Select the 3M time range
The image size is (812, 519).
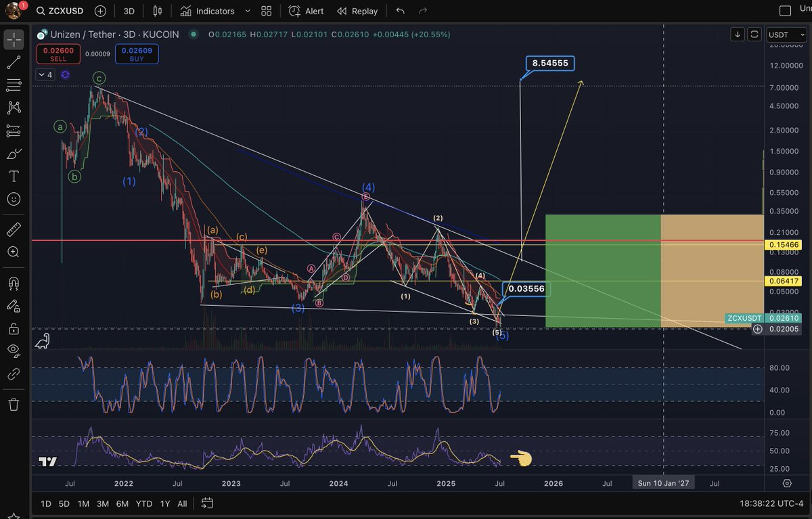(x=103, y=503)
